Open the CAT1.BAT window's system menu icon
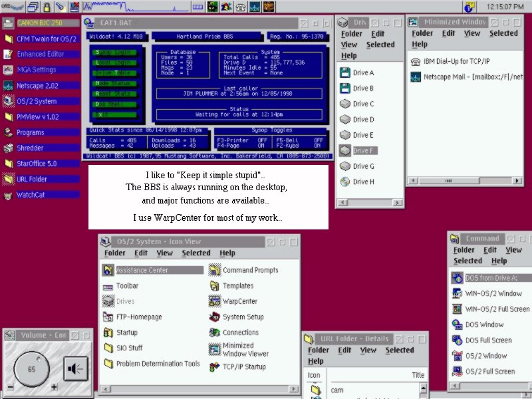The width and height of the screenshot is (532, 399). (89, 23)
